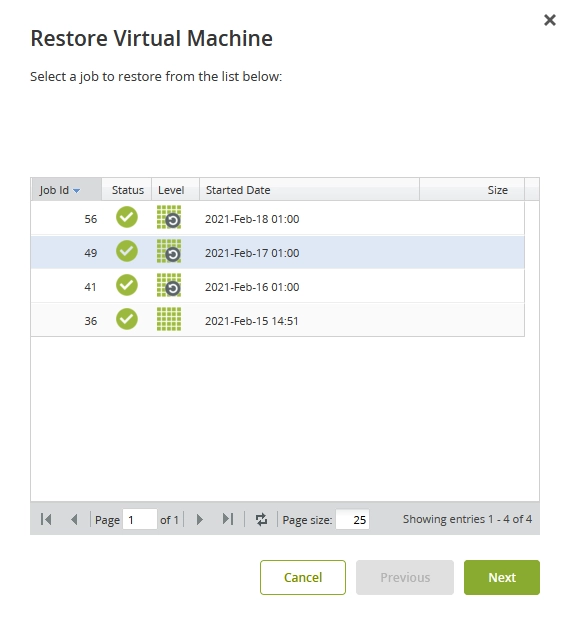Click full backup level icon for job 36
The image size is (570, 620).
(169, 319)
